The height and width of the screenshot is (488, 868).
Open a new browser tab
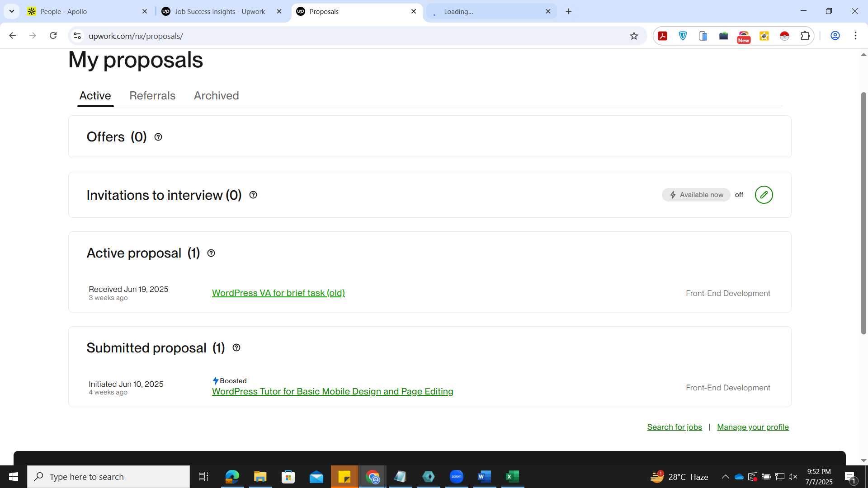569,12
